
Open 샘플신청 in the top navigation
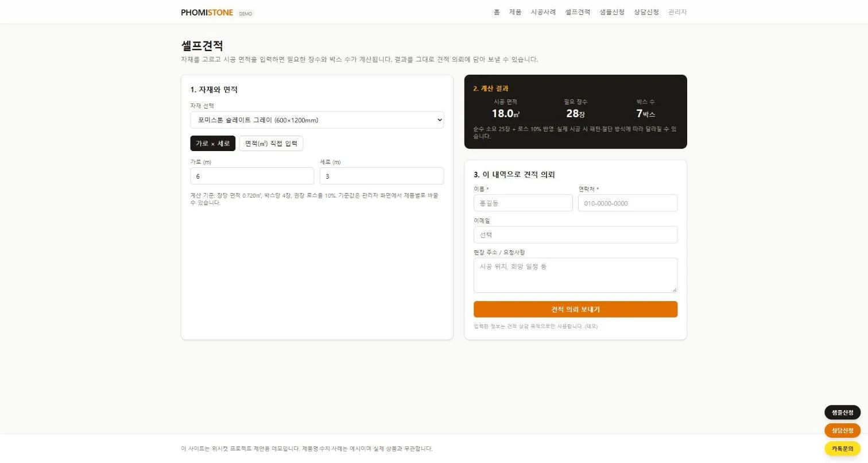coord(612,12)
